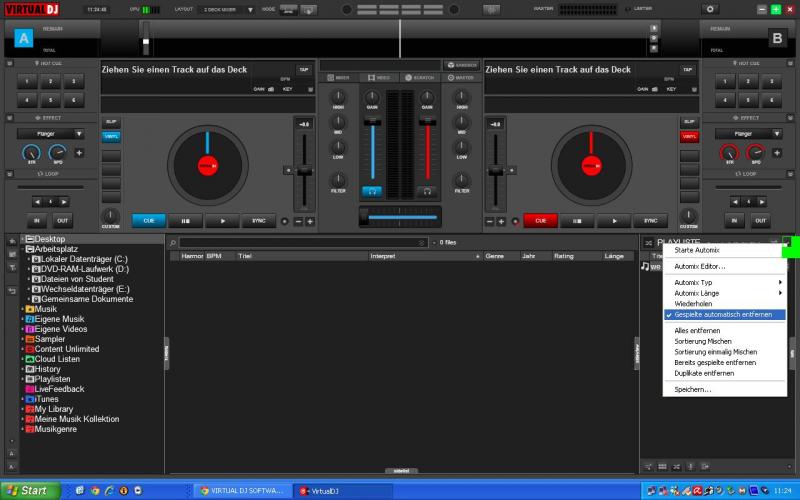
Task: Click SYNC on deck B
Action: point(651,221)
